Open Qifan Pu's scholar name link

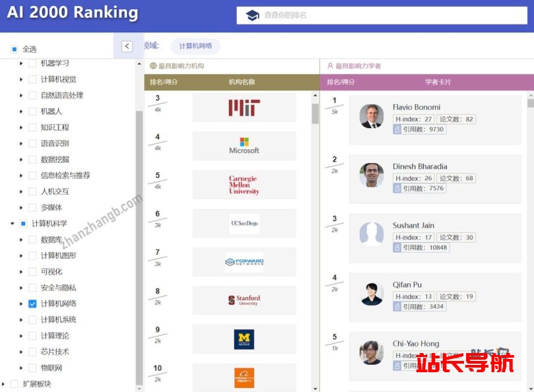point(407,284)
